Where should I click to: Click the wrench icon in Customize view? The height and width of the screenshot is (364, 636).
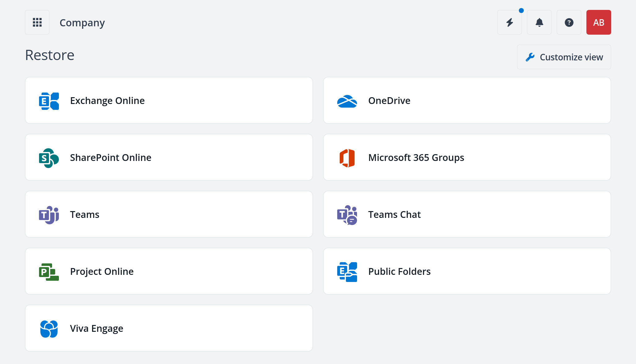click(x=530, y=57)
